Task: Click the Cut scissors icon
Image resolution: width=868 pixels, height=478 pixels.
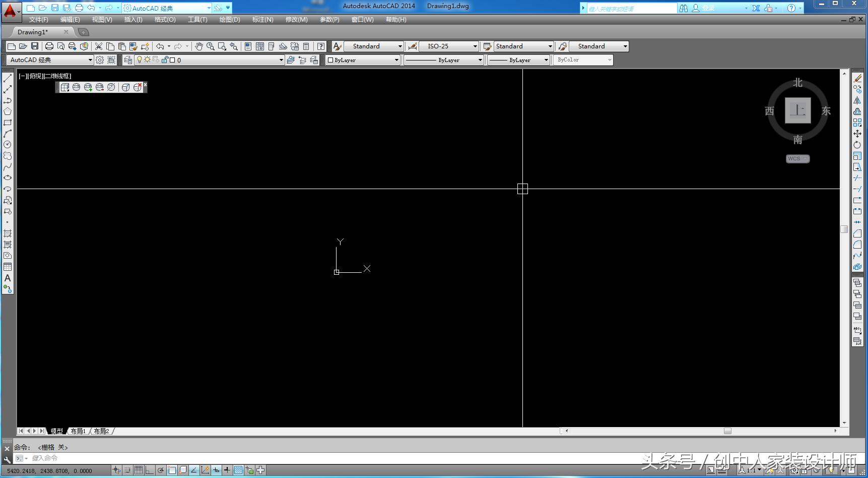Action: point(99,46)
